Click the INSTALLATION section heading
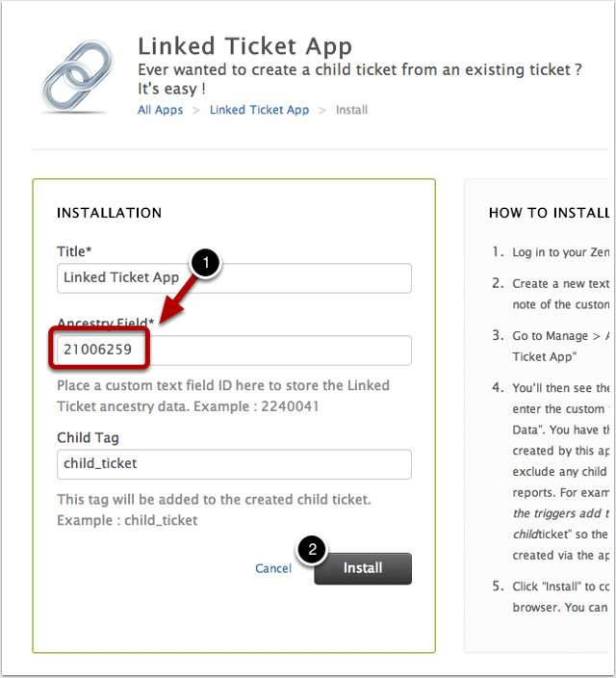 [x=110, y=213]
